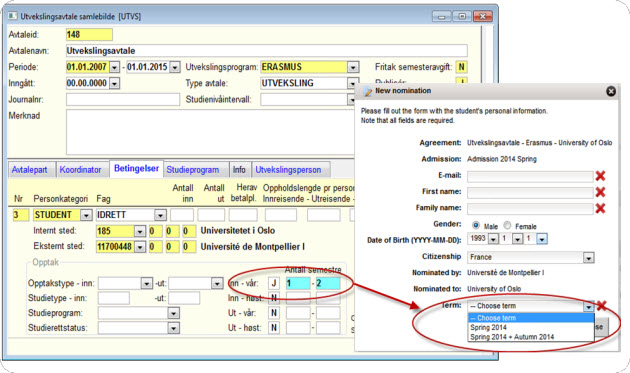Click the red X beside E-mail field
Screen dimensions: 630x373
pyautogui.click(x=600, y=176)
